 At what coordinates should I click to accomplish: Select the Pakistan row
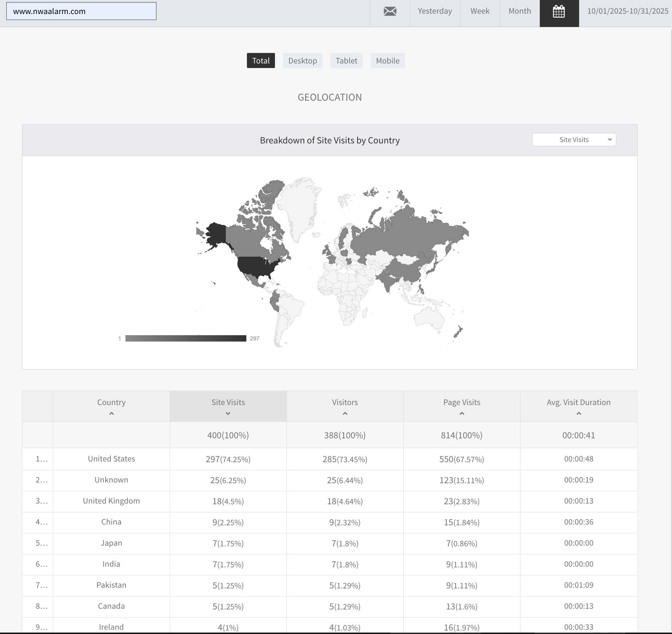pyautogui.click(x=330, y=585)
